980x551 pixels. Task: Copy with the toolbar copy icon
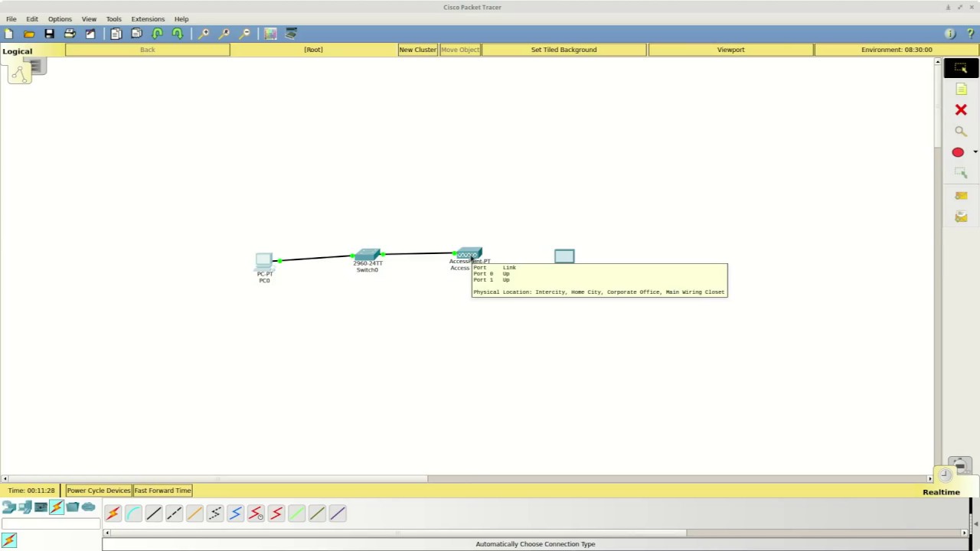pos(116,34)
